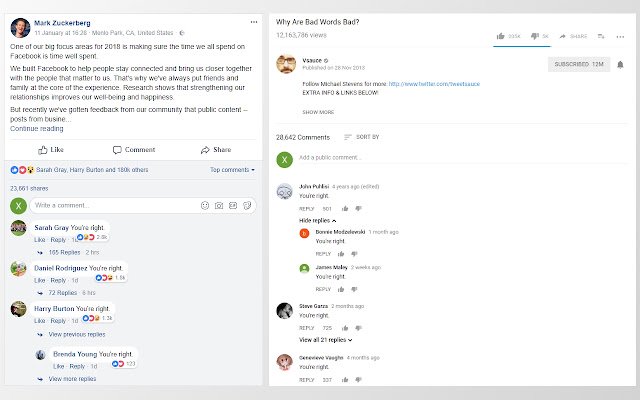The height and width of the screenshot is (400, 640).
Task: Upvote Steve Garza's comment
Action: pos(345,328)
